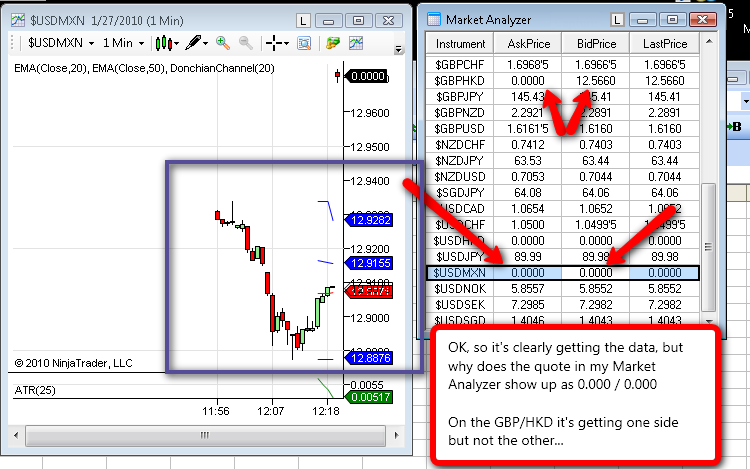Click the $USDNOK AskPrice cell 5.8557
The height and width of the screenshot is (469, 750).
click(x=528, y=289)
